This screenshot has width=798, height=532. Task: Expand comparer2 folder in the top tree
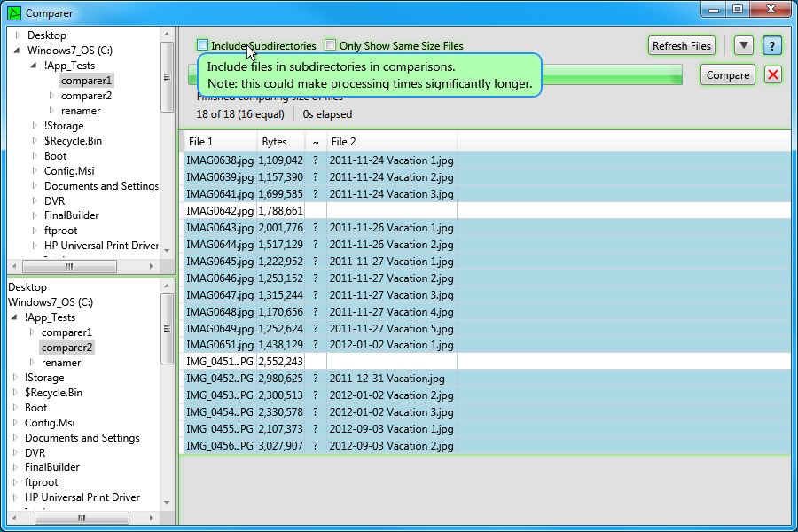(x=51, y=96)
